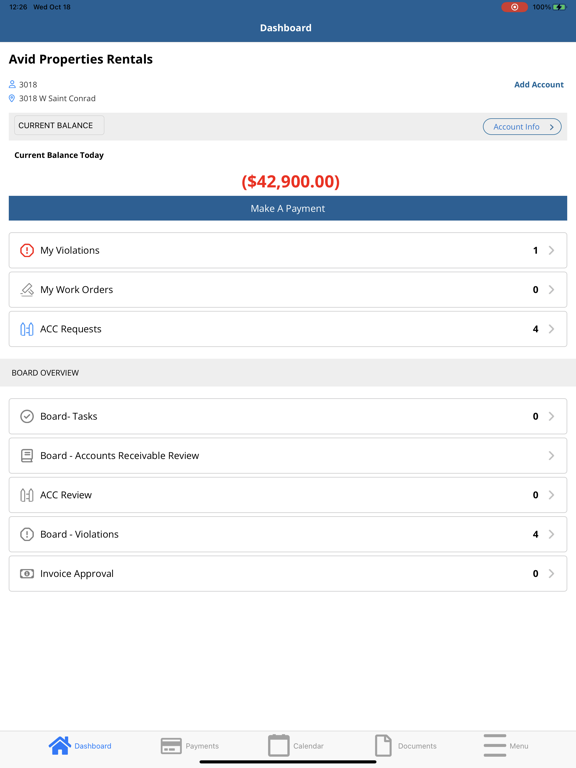Image resolution: width=576 pixels, height=768 pixels.
Task: Click the count 4 on Board - Violations
Action: [535, 534]
